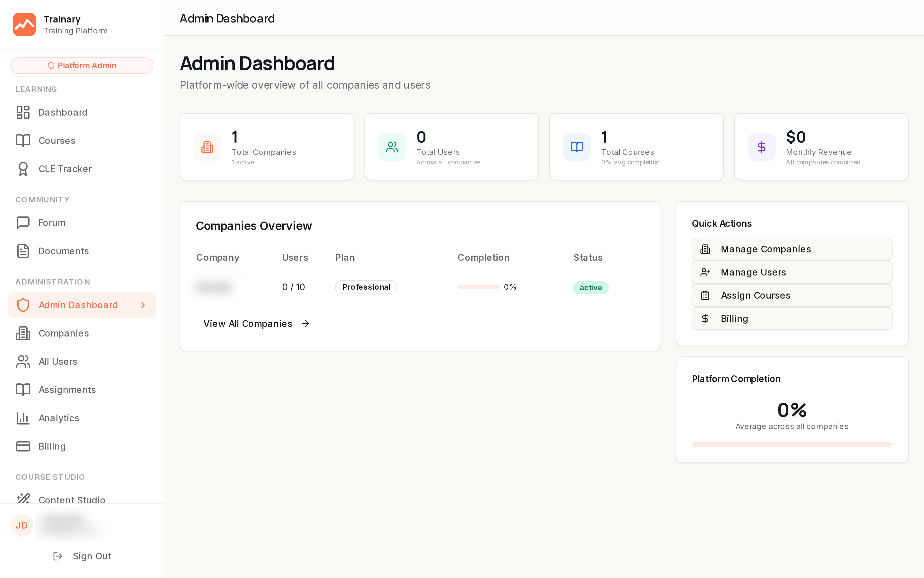Viewport: 924px width, 578px height.
Task: Click the Courses book icon in sidebar
Action: (23, 141)
